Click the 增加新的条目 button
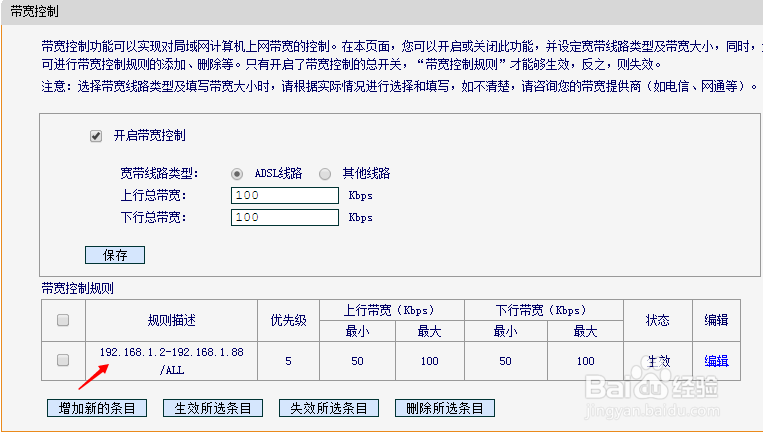This screenshot has height=437, width=763. (x=97, y=408)
